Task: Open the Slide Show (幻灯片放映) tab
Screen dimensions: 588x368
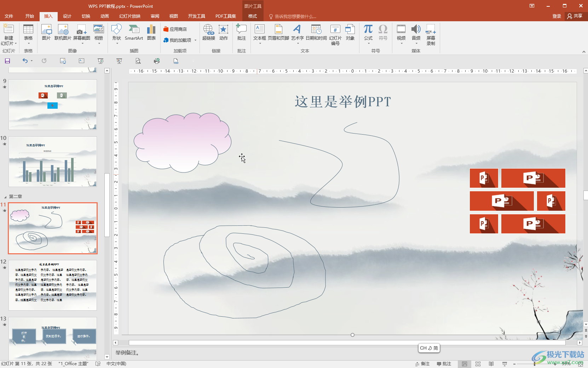Action: tap(130, 16)
